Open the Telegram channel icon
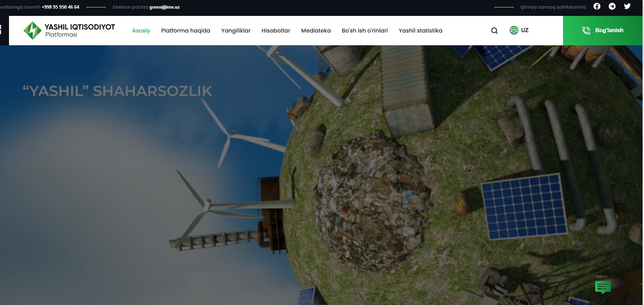Screen dimensions: 644x305 point(612,6)
